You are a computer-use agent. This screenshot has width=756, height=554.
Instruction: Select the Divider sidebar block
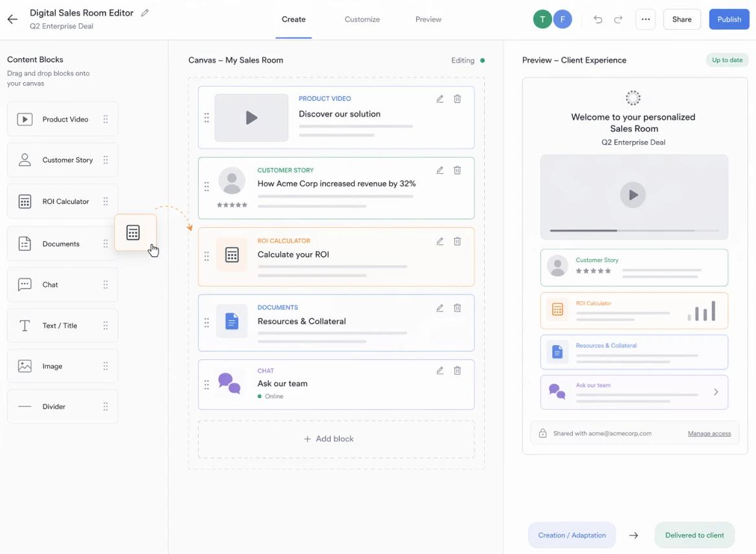pos(63,406)
